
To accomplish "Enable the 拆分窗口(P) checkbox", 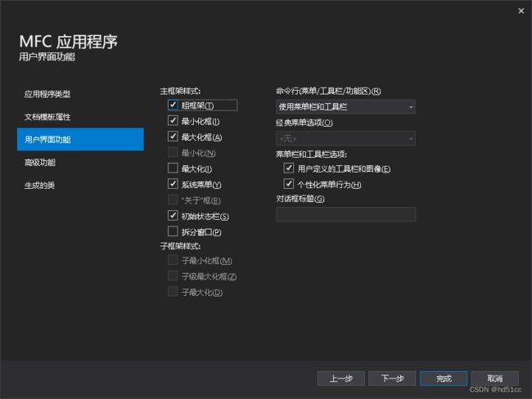I will pos(173,231).
